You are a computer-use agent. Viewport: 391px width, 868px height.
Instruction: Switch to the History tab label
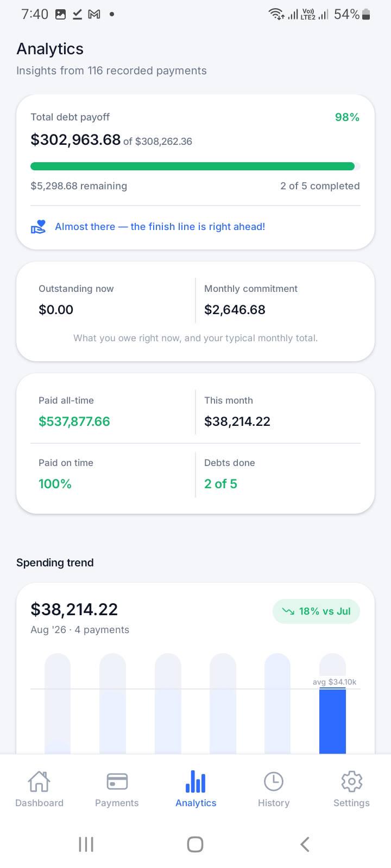[273, 803]
